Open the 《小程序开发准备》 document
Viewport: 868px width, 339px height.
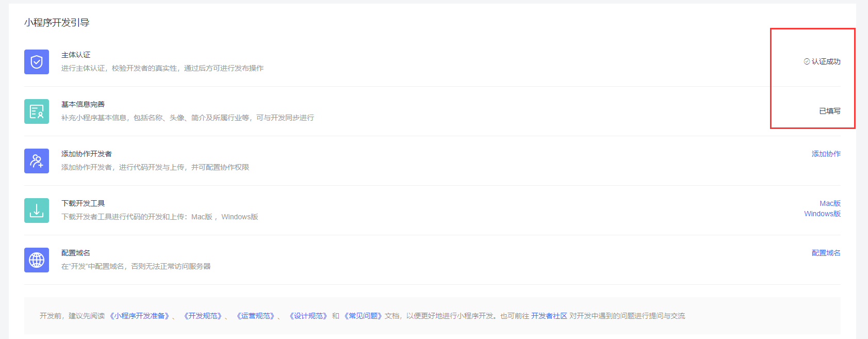139,316
